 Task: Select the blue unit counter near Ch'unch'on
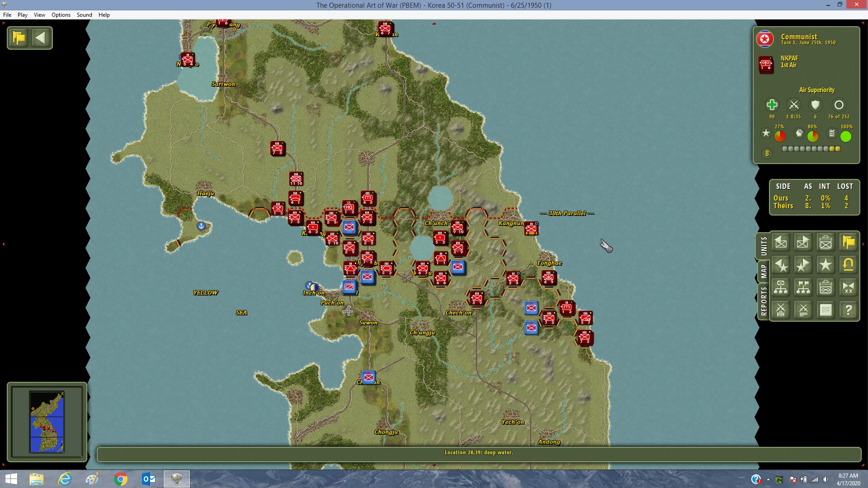click(458, 267)
